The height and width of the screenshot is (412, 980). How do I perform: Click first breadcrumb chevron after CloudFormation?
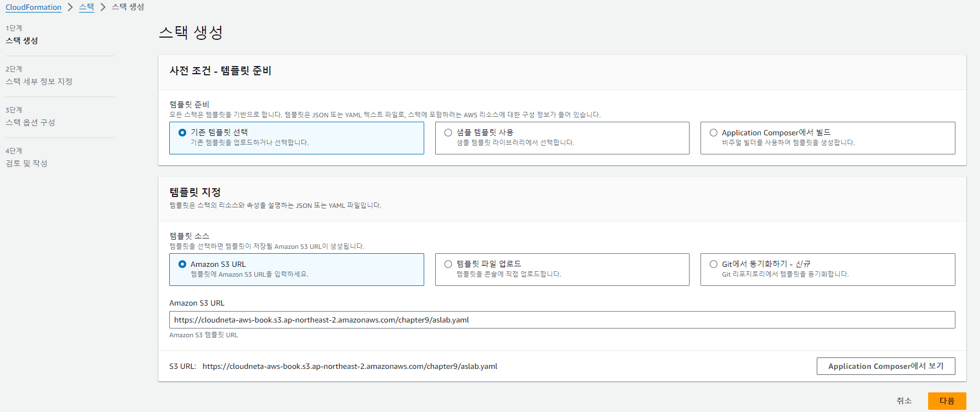pos(70,7)
